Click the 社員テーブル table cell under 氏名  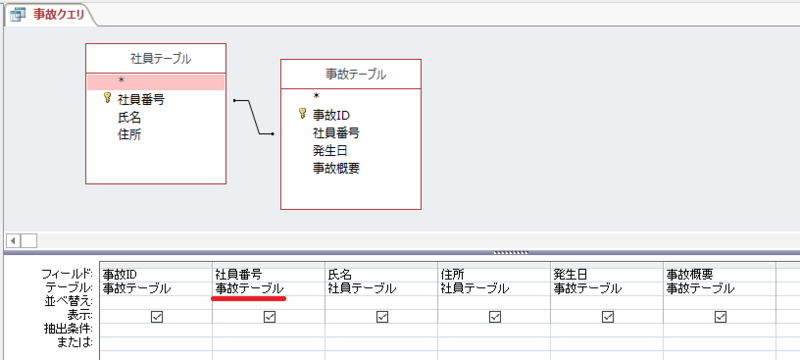(x=382, y=289)
